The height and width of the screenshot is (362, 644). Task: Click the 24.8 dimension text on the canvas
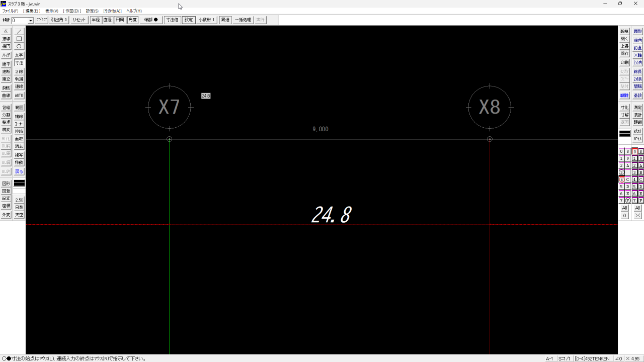tap(331, 215)
